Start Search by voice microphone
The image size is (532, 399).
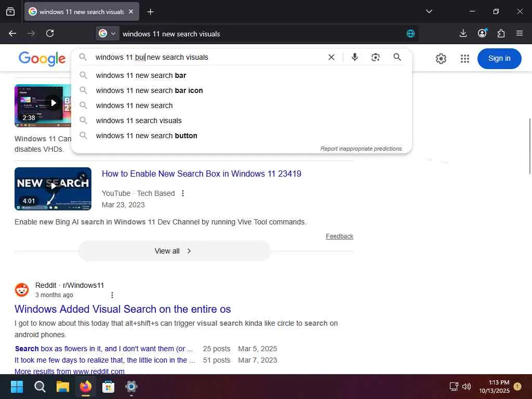coord(354,57)
